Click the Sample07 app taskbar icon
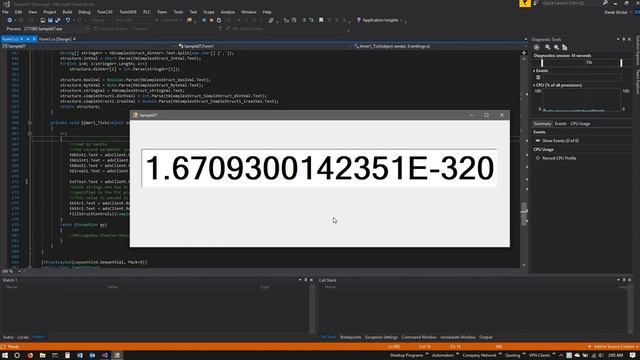The height and width of the screenshot is (360, 640). [117, 356]
